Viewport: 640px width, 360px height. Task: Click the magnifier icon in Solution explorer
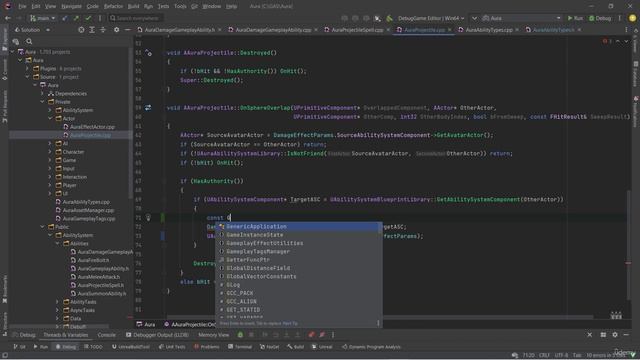(x=29, y=41)
